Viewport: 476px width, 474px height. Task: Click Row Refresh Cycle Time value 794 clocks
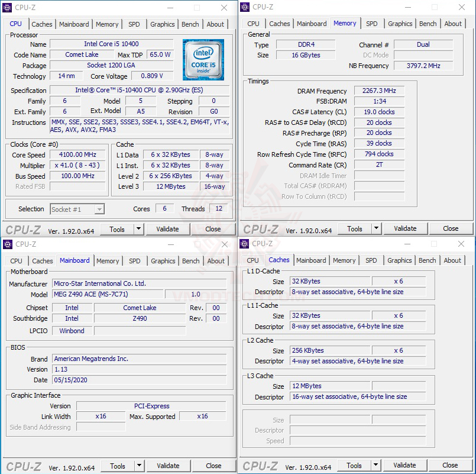tap(379, 154)
